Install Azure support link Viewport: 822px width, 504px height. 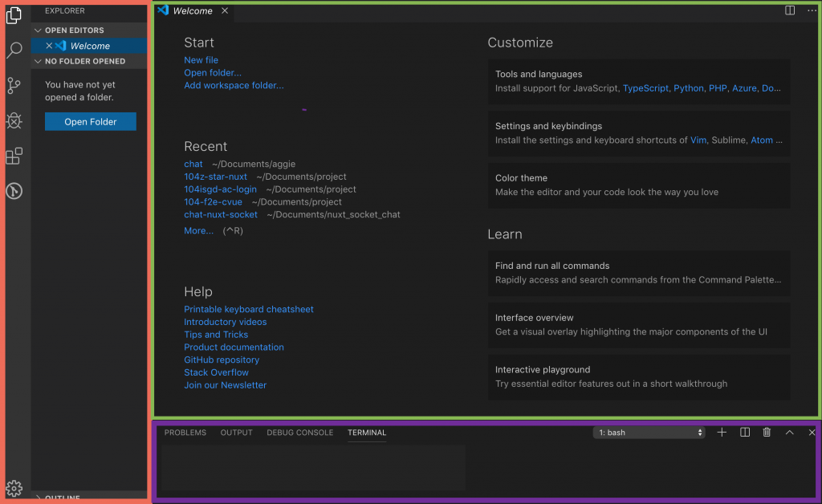click(x=744, y=88)
